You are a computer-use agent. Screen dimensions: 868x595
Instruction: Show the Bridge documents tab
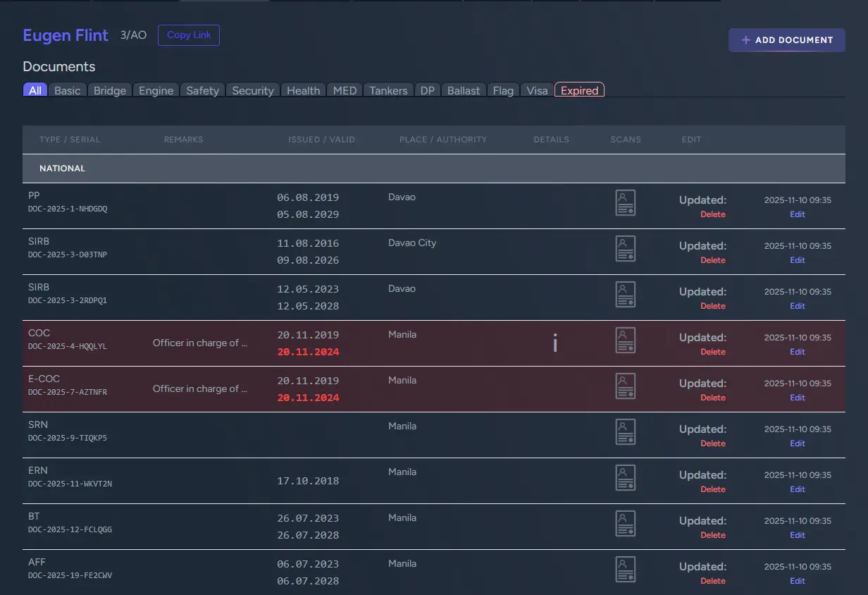click(x=110, y=90)
